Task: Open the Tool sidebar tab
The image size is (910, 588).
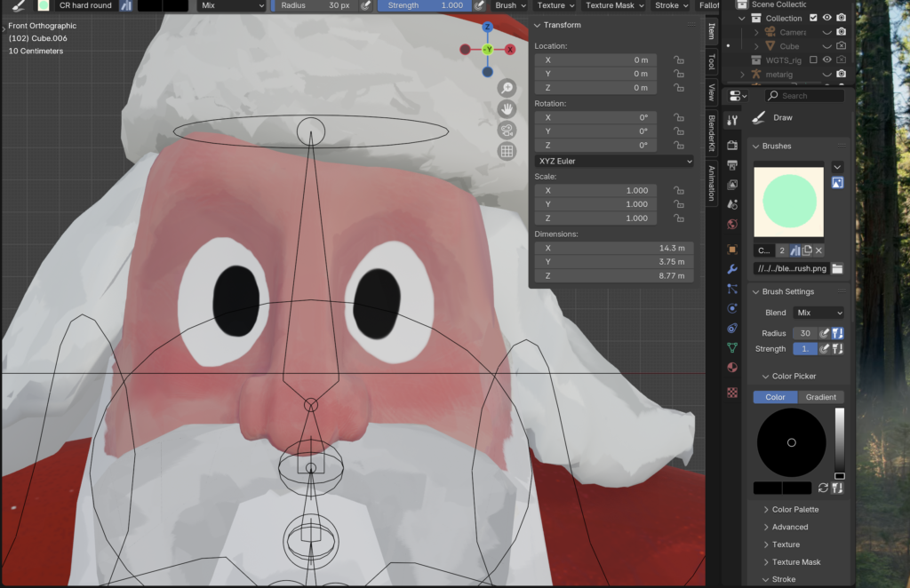Action: pos(712,61)
